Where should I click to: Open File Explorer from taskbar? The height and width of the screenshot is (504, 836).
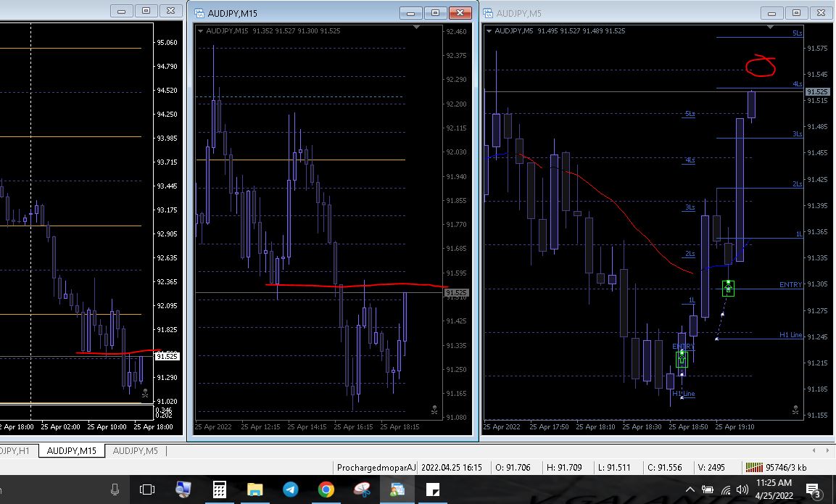click(254, 489)
